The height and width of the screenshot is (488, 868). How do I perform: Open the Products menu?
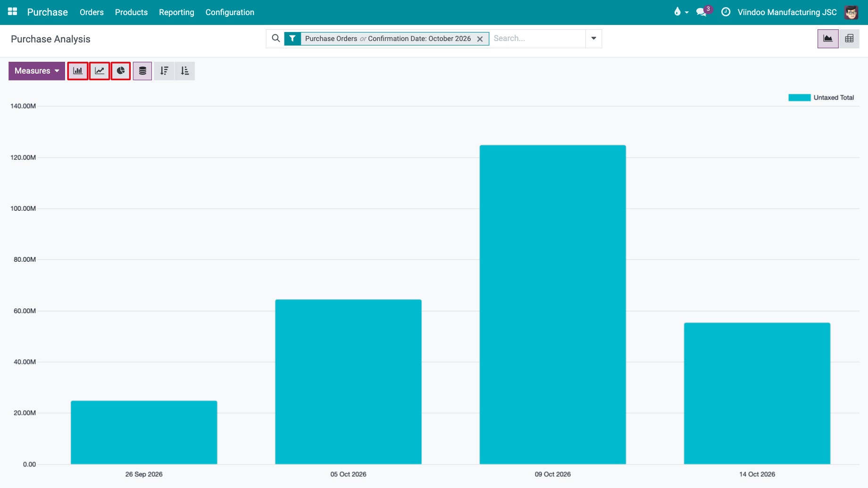131,12
